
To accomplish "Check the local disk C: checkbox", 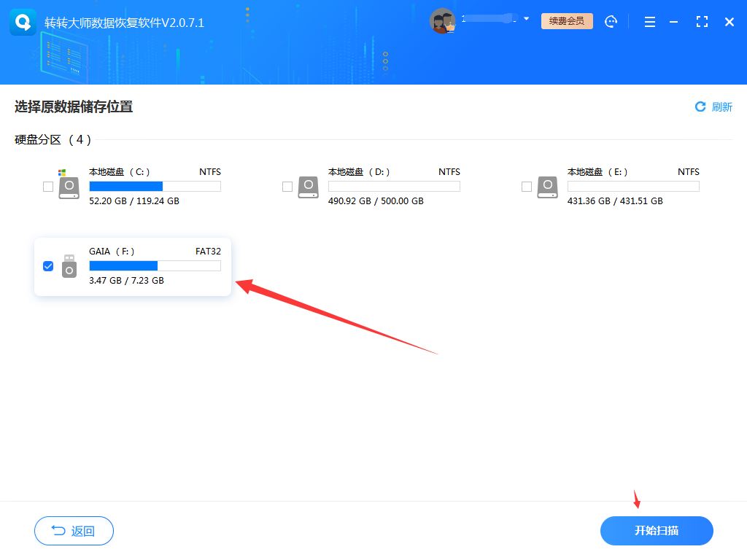I will point(48,187).
